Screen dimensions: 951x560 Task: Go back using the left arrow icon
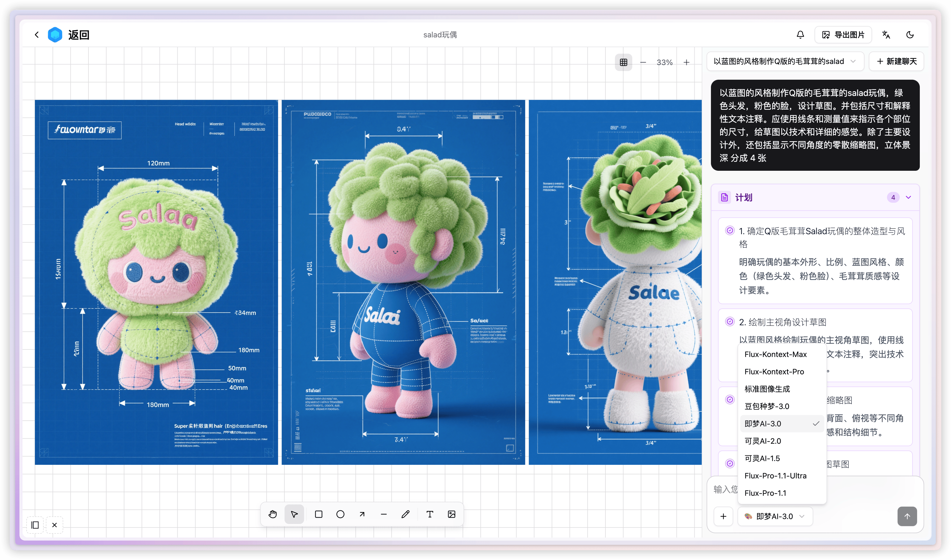point(37,35)
